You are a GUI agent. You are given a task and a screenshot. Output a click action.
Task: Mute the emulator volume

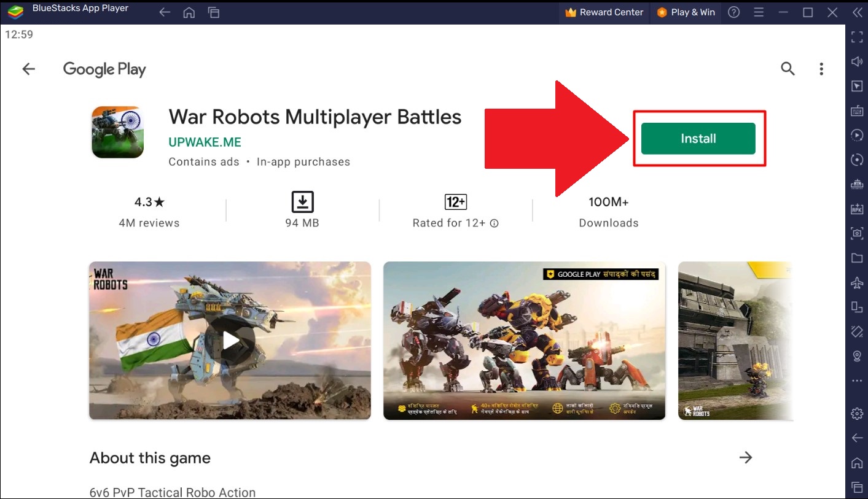coord(857,61)
